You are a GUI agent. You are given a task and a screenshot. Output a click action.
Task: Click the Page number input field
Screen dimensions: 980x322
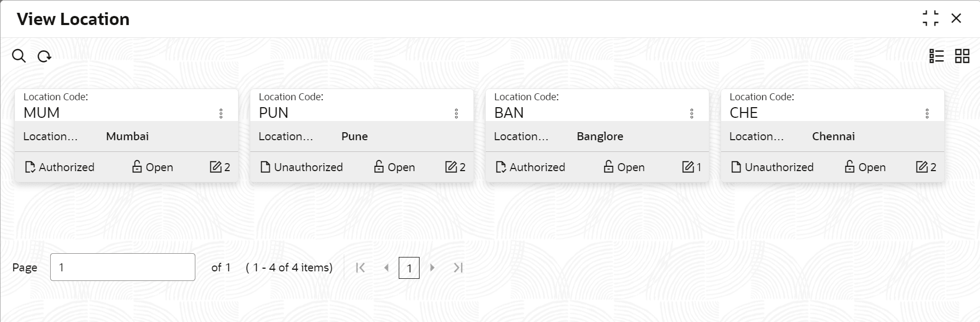tap(122, 267)
